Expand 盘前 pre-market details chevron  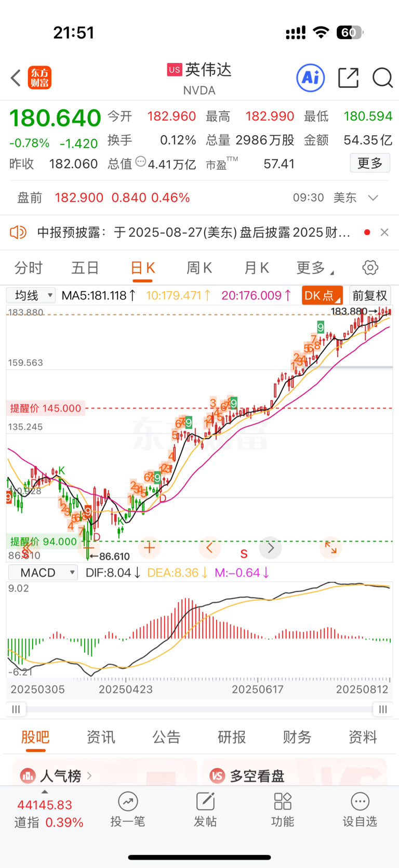pos(373,198)
